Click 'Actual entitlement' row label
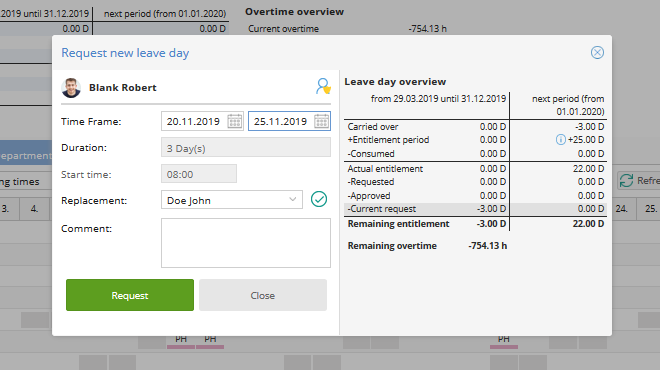660x370 pixels. [x=385, y=169]
